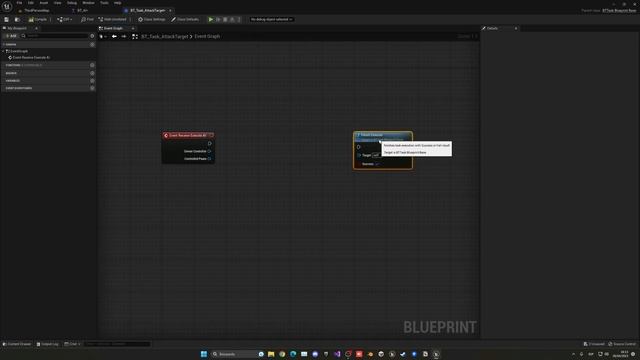Click the Controlled Pawn output pin
Viewport: 640px width, 360px height.
(209, 159)
